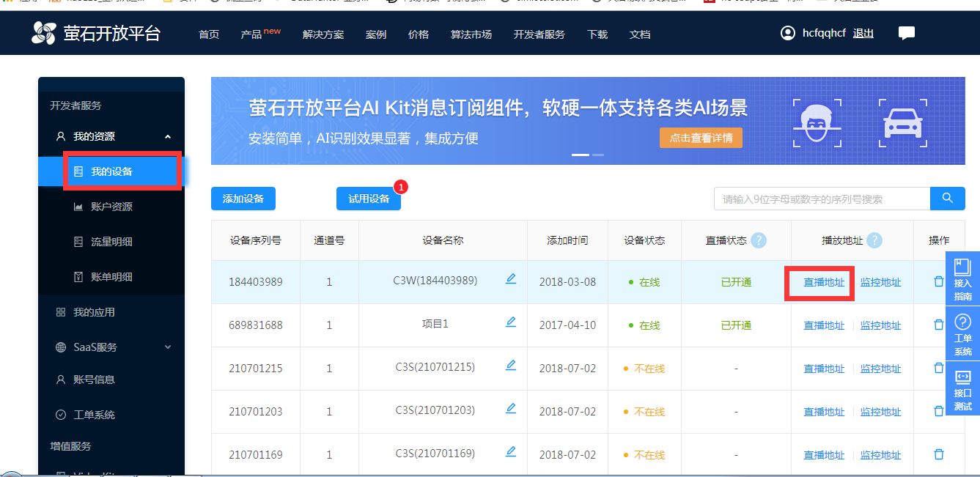The height and width of the screenshot is (477, 980).
Task: Click the edit pencil for C3W(184403989)
Action: pos(511,279)
